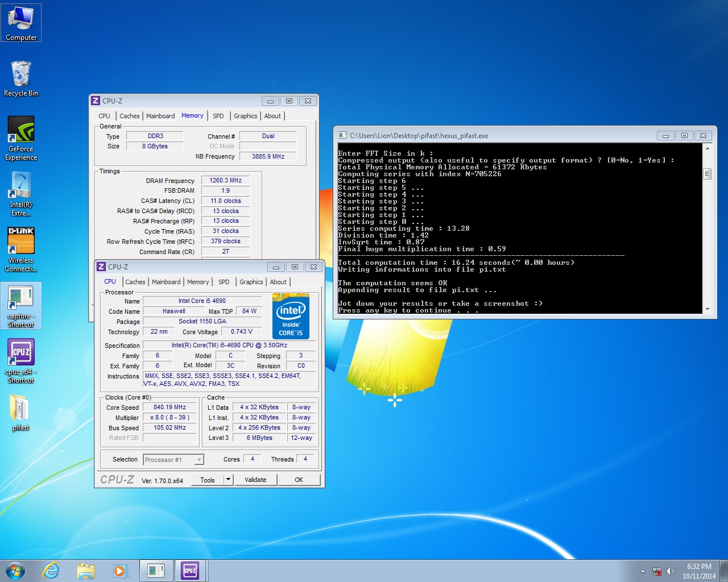Switch to capture tool taskbar button
Screen dimensions: 728x582
click(x=156, y=571)
